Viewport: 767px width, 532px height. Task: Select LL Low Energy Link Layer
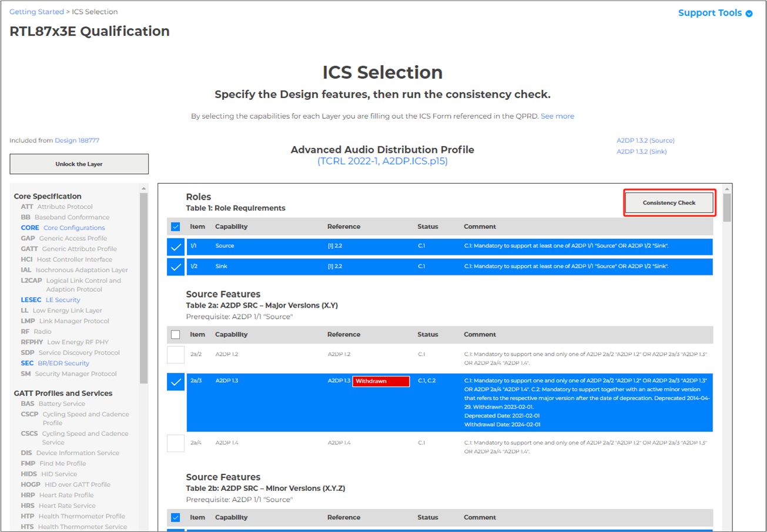(x=61, y=311)
